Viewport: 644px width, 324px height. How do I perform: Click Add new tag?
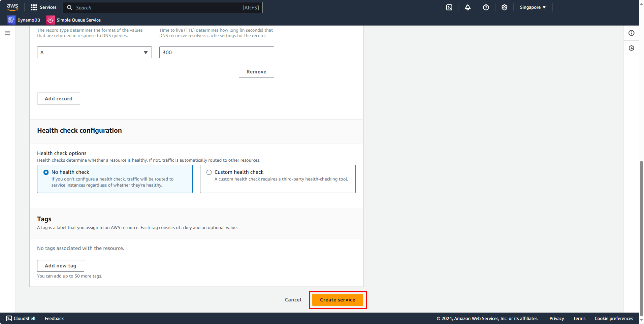[x=61, y=266]
